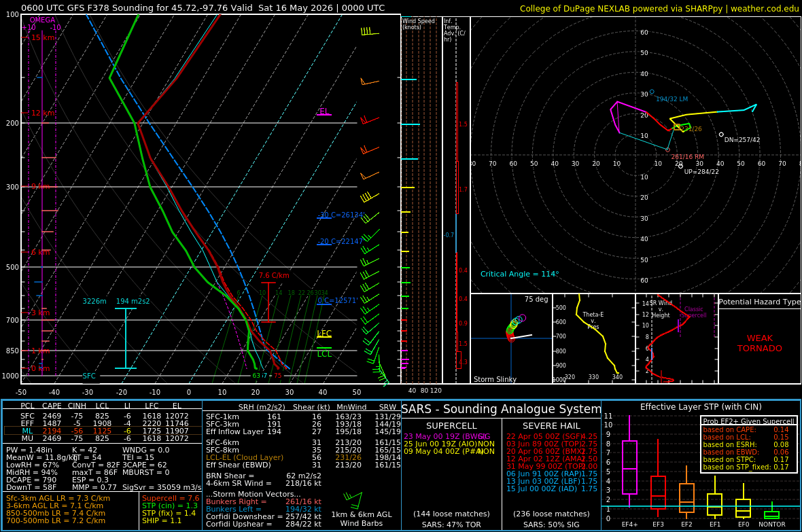Click the 'SARS - Sounding Analogue System' heading
Viewport: 802px width, 532px height.
(502, 409)
